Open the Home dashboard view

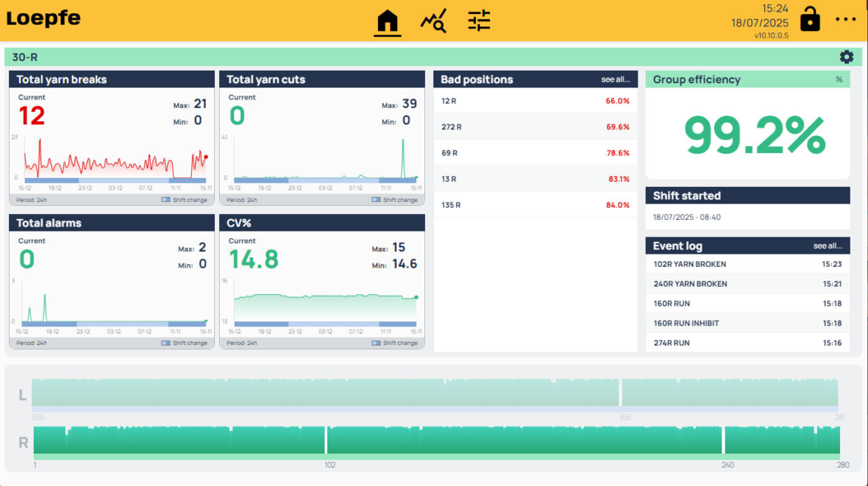388,21
